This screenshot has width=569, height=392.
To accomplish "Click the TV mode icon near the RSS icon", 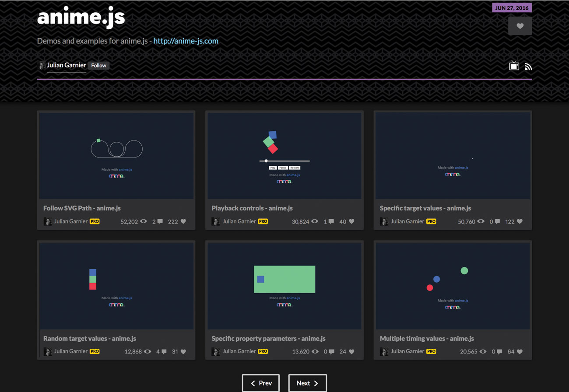I will pos(514,65).
